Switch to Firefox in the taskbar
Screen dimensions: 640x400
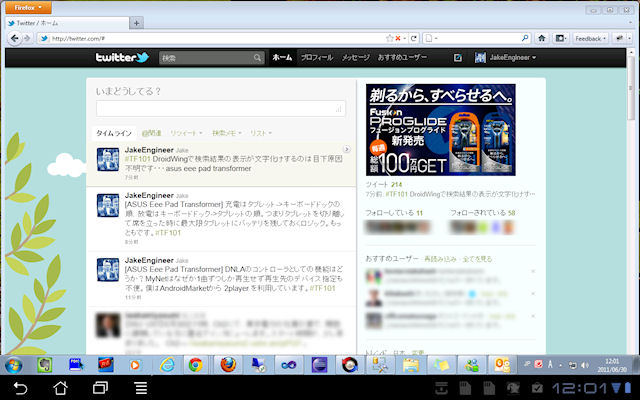click(x=228, y=365)
